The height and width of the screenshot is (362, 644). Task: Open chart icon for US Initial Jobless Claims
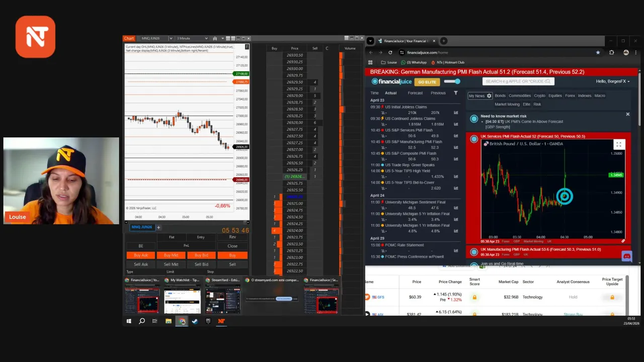(456, 113)
